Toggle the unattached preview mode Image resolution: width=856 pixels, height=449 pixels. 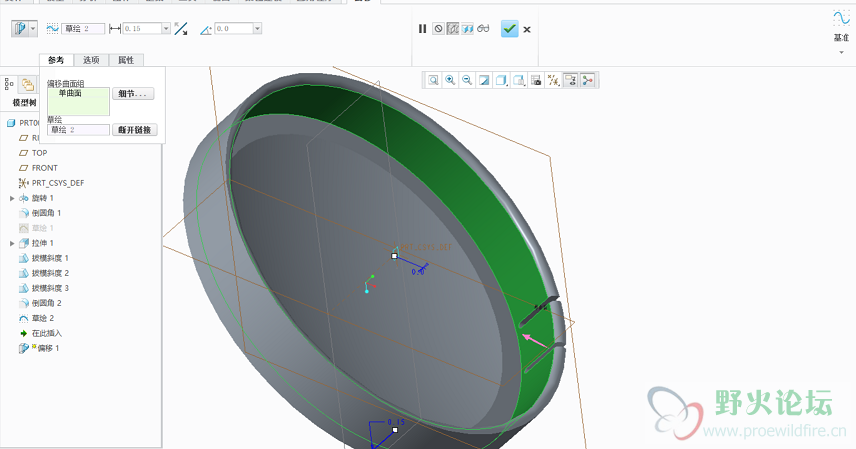point(453,28)
